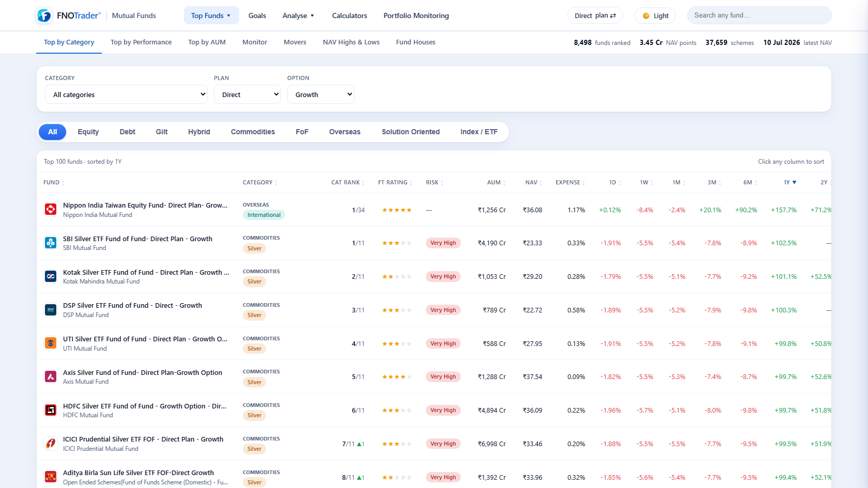The image size is (868, 488).
Task: Click the Aditya Birla Sun Life logo icon
Action: click(51, 477)
